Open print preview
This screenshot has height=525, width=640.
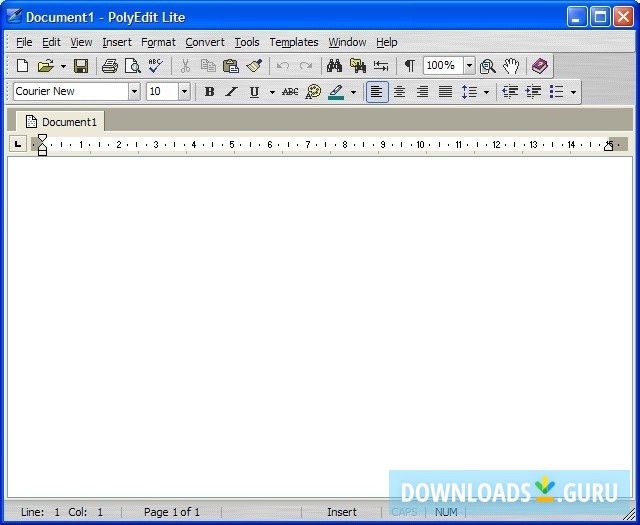click(133, 66)
